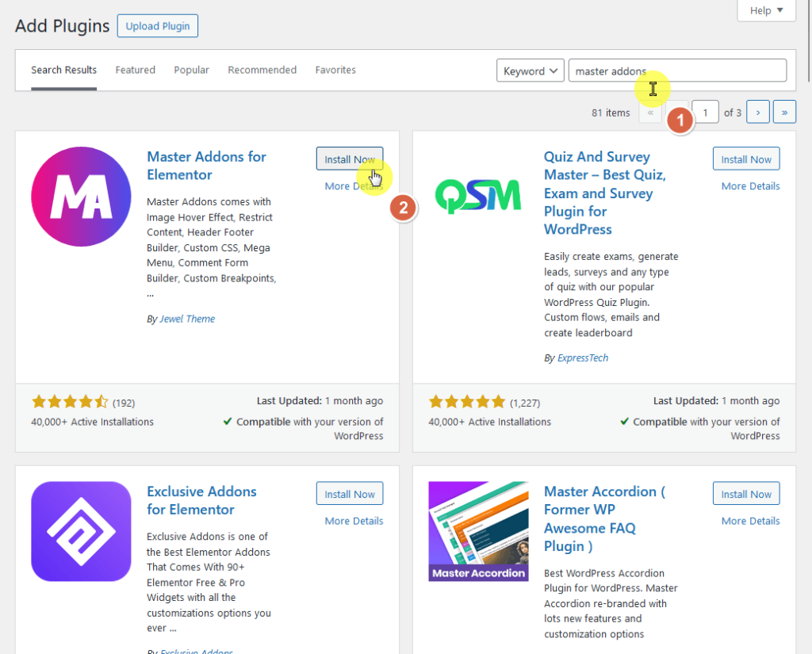This screenshot has height=654, width=812.
Task: Click the Master Addons star rating
Action: pos(70,402)
